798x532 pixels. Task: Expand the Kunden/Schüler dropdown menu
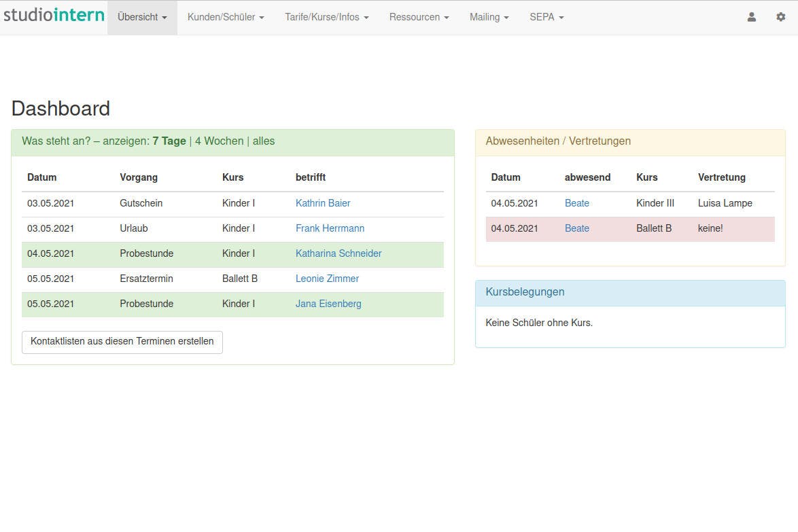[x=226, y=17]
